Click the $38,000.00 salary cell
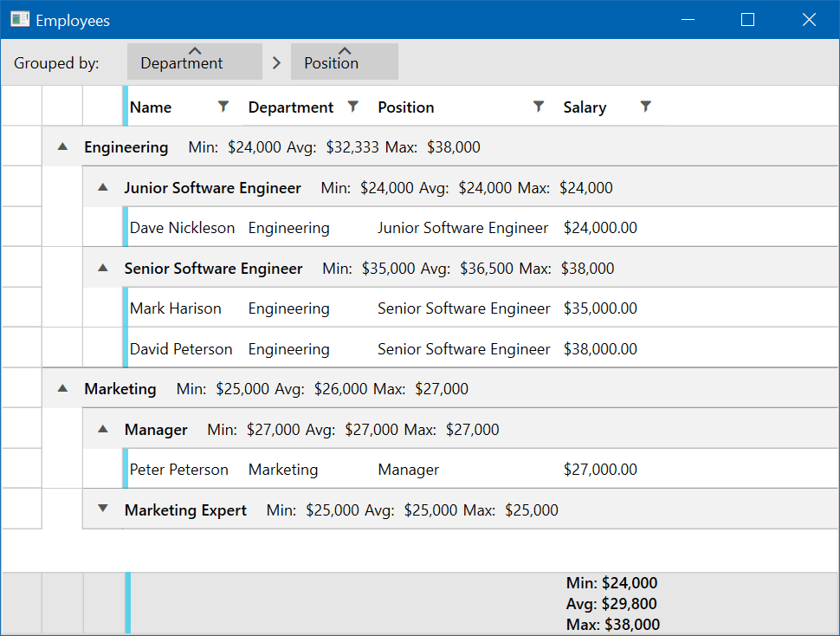The height and width of the screenshot is (636, 840). [600, 349]
